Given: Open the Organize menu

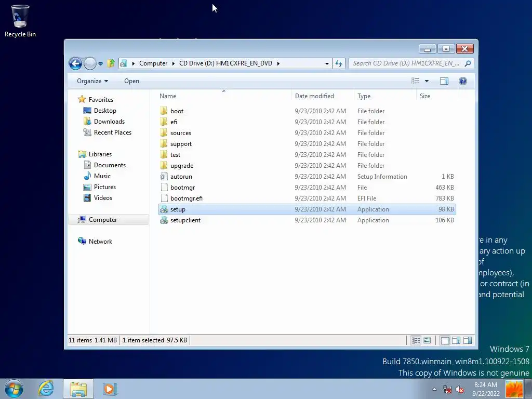Looking at the screenshot, I should (x=92, y=81).
